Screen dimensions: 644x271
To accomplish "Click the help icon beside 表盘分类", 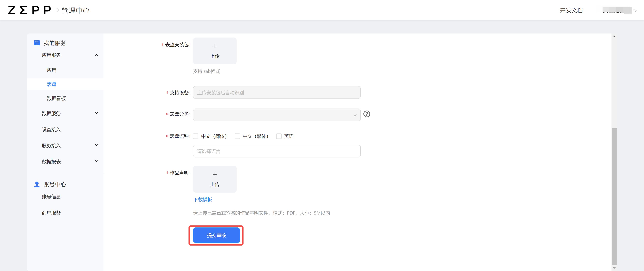I will (366, 114).
